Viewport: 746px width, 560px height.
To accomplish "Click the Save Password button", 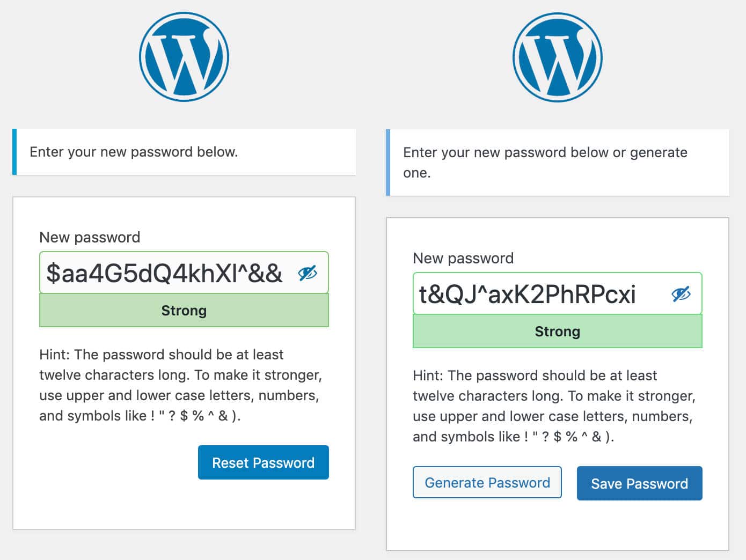I will click(x=639, y=483).
